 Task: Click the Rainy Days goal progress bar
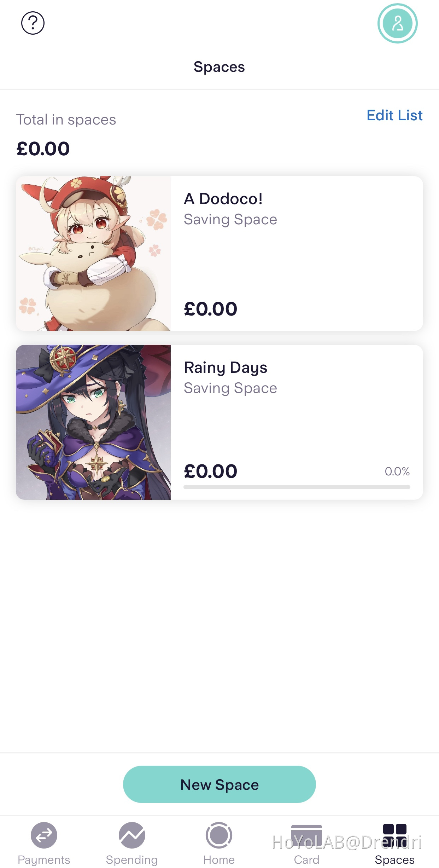tap(297, 487)
